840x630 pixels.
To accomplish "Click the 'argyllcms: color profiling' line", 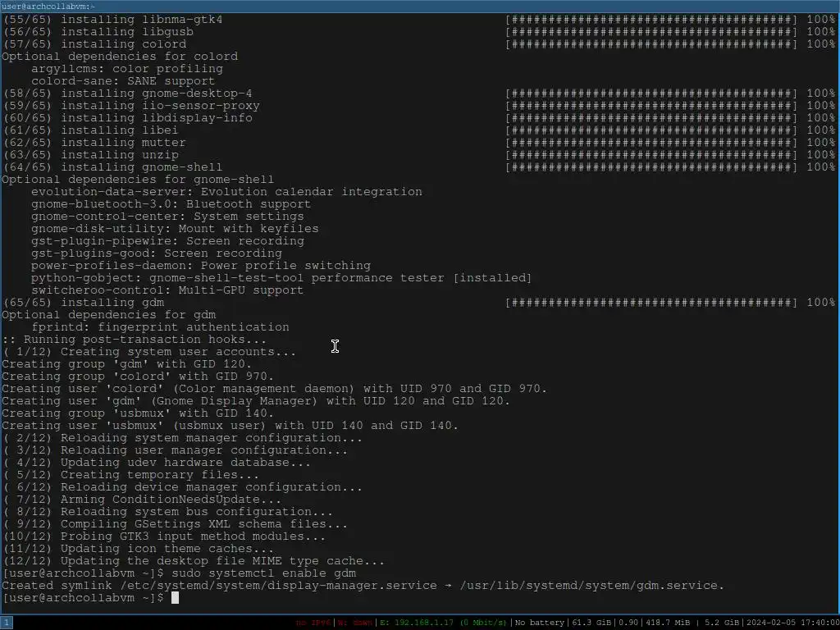I will coord(127,69).
